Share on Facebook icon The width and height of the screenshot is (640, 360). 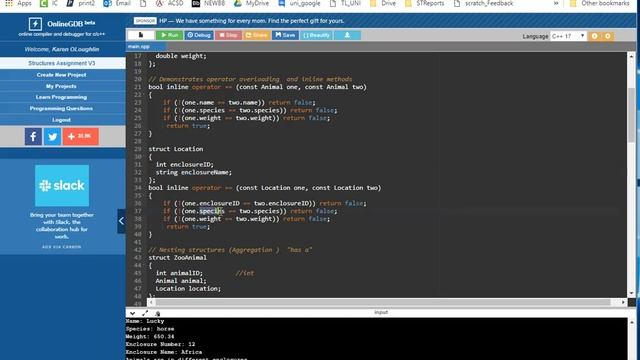[x=33, y=136]
